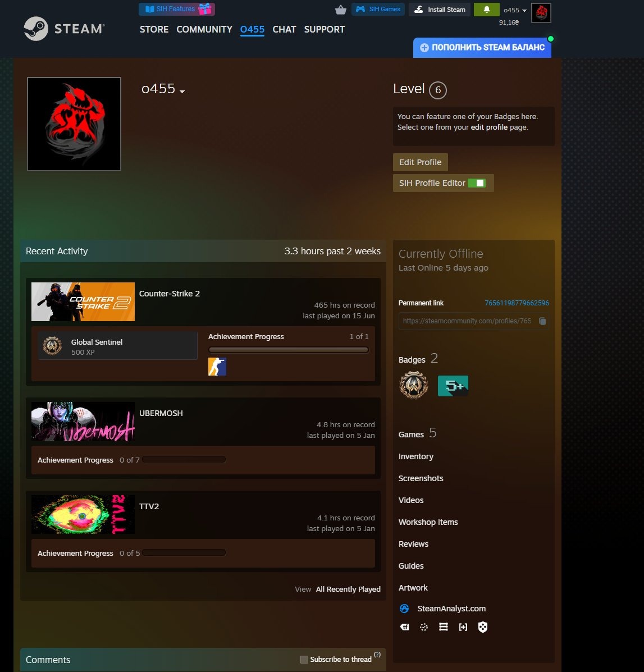The image size is (644, 672).
Task: Open the SteamAnalyst.com globe icon
Action: point(404,609)
